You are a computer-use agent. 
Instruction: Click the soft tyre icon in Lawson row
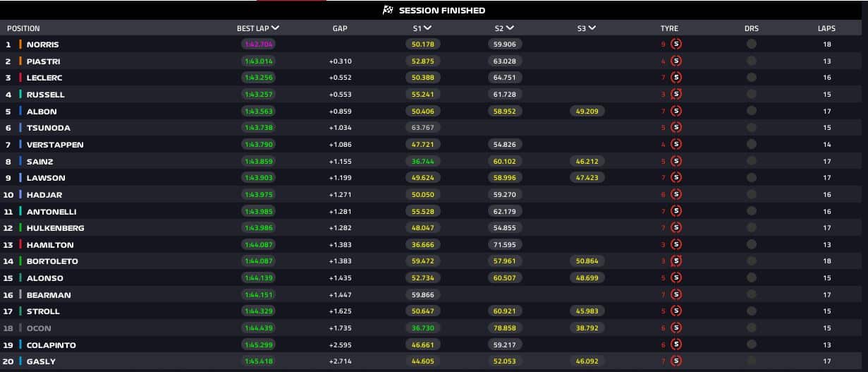[x=676, y=178]
